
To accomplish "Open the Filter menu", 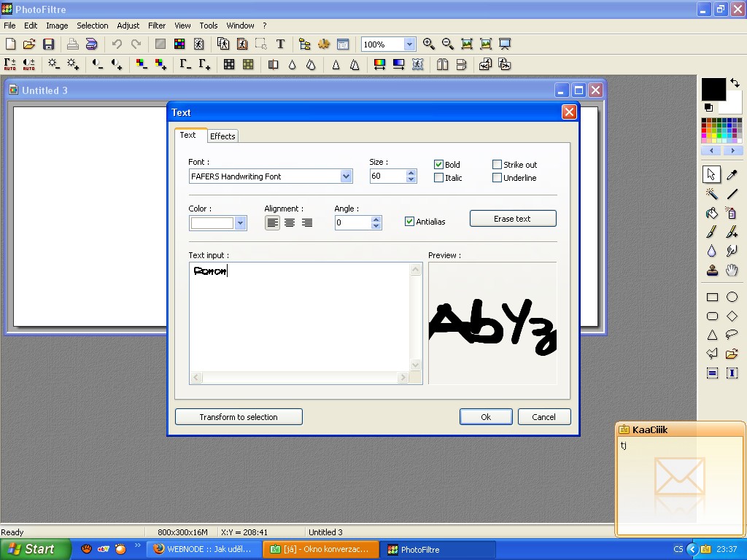I will pyautogui.click(x=157, y=26).
